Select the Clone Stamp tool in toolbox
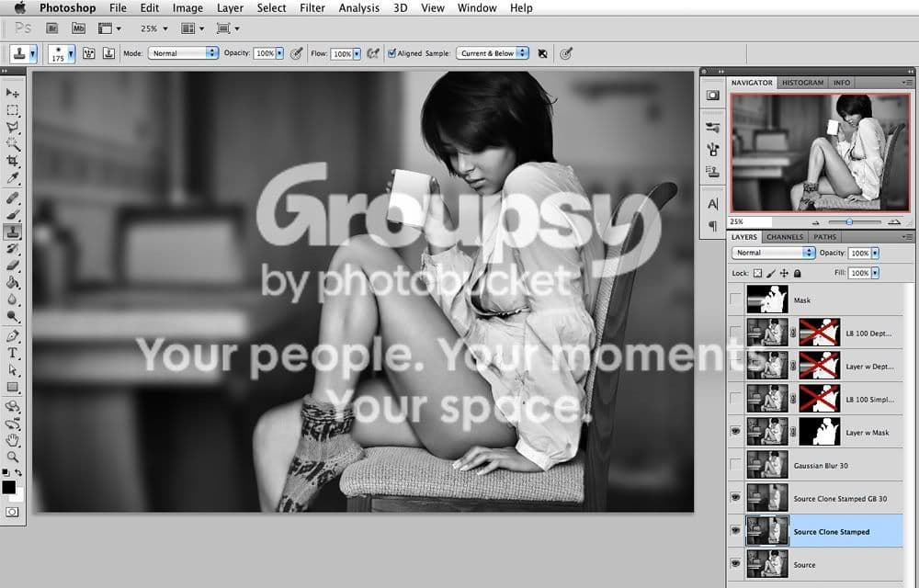Viewport: 919px width, 588px height. click(12, 232)
